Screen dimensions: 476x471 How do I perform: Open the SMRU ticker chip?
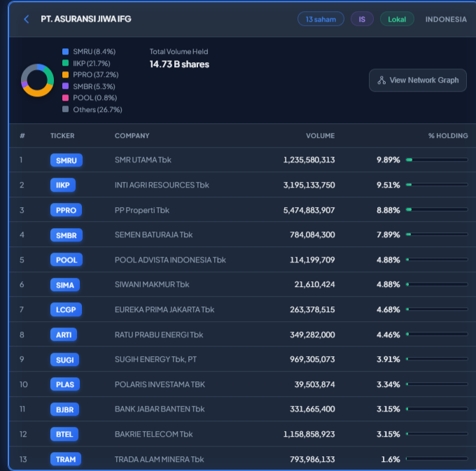pos(66,160)
